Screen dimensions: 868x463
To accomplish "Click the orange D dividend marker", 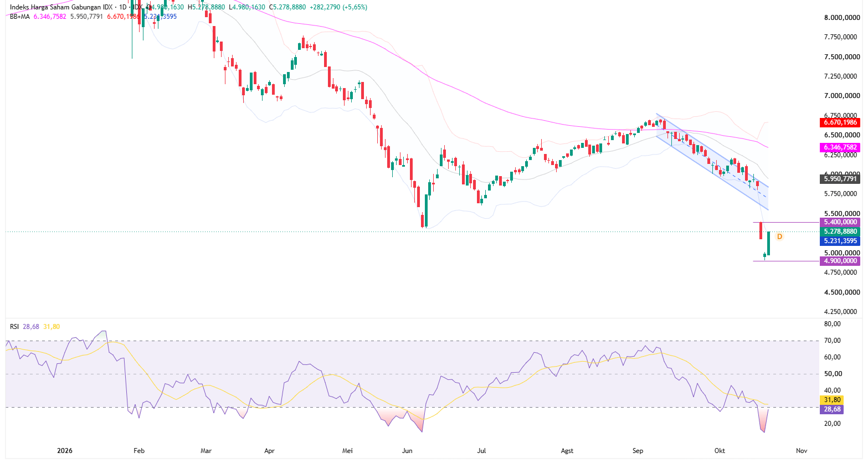I will pyautogui.click(x=779, y=236).
